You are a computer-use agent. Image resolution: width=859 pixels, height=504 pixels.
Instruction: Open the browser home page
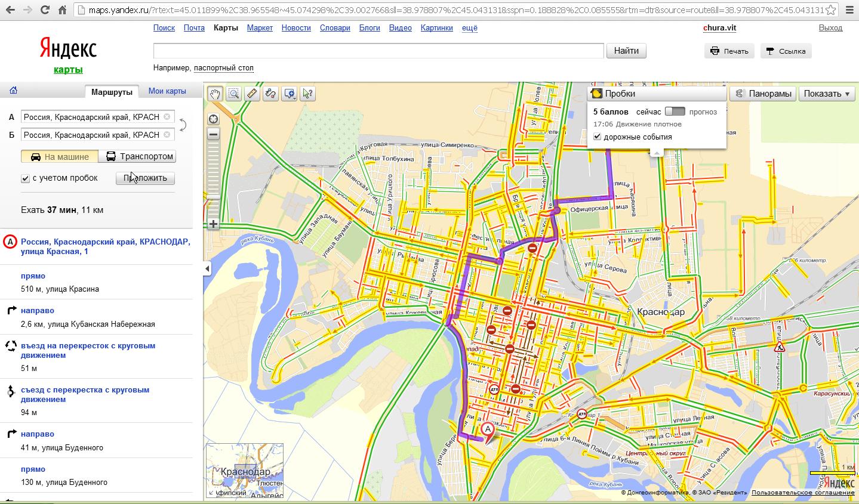(63, 10)
